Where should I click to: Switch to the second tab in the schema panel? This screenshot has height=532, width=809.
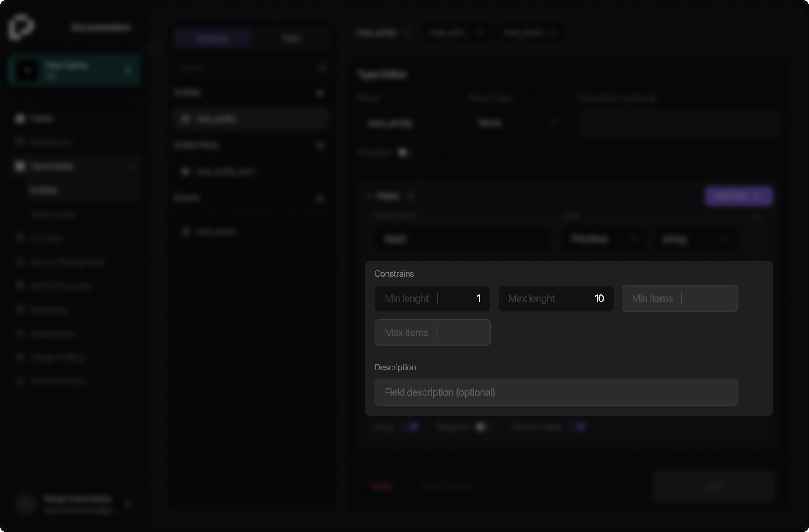pyautogui.click(x=291, y=38)
